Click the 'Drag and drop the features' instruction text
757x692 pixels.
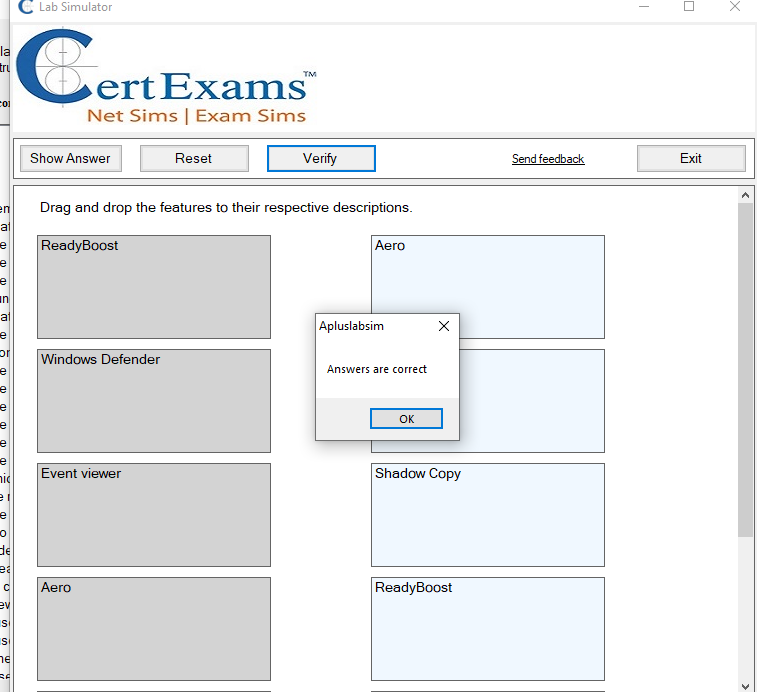coord(226,208)
